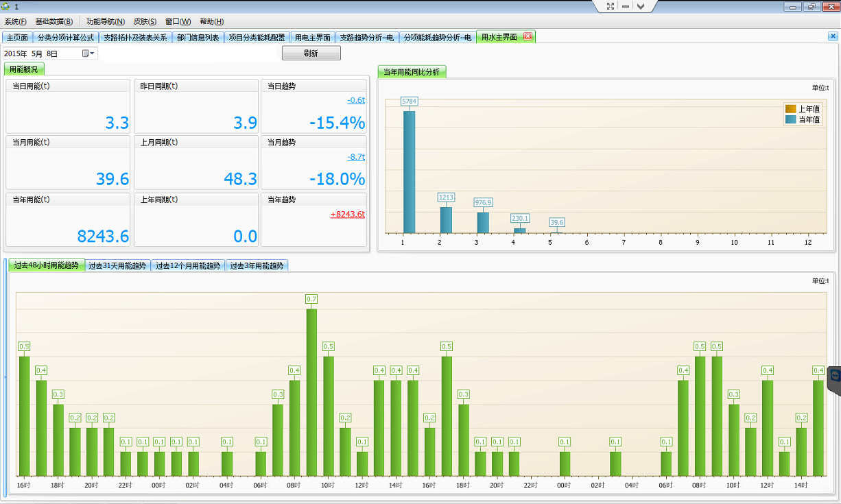Click the month field in the date input
The image size is (841, 504).
click(36, 53)
